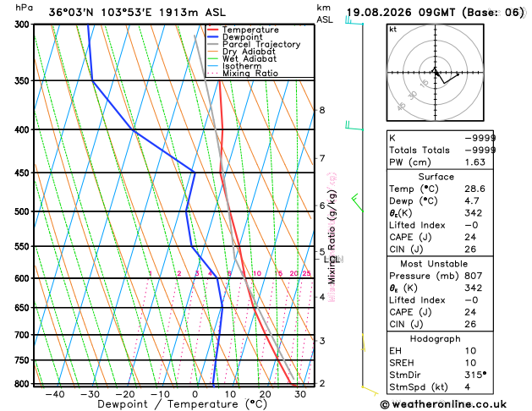Click the '600' pressure axis label
This screenshot has width=532, height=411.
point(24,278)
